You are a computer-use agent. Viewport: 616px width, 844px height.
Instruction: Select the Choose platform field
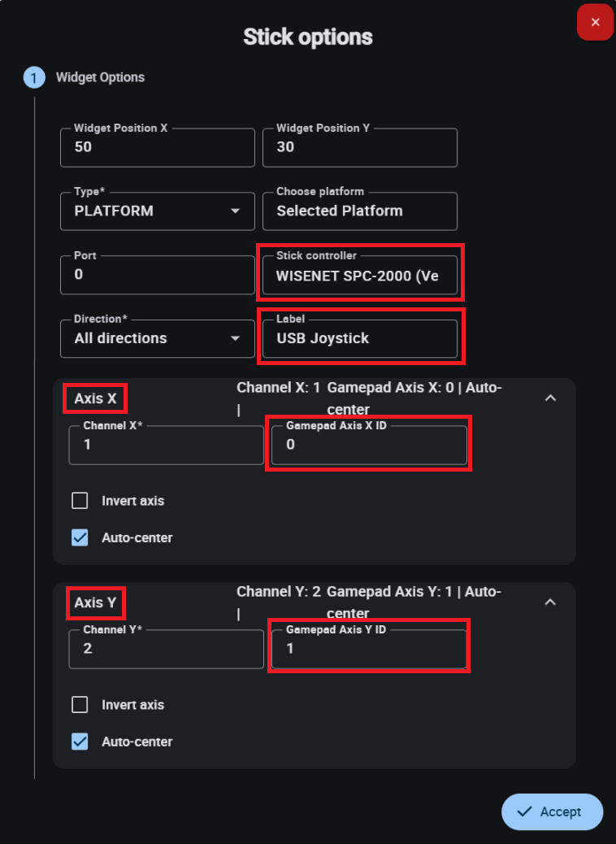pos(359,211)
